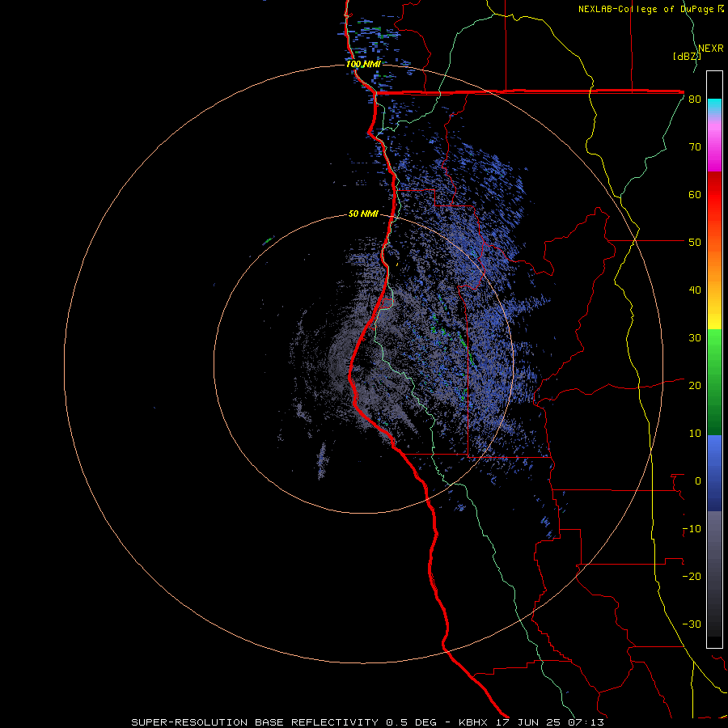Click the 20 dBZ scale value
The width and height of the screenshot is (728, 728).
tap(695, 386)
